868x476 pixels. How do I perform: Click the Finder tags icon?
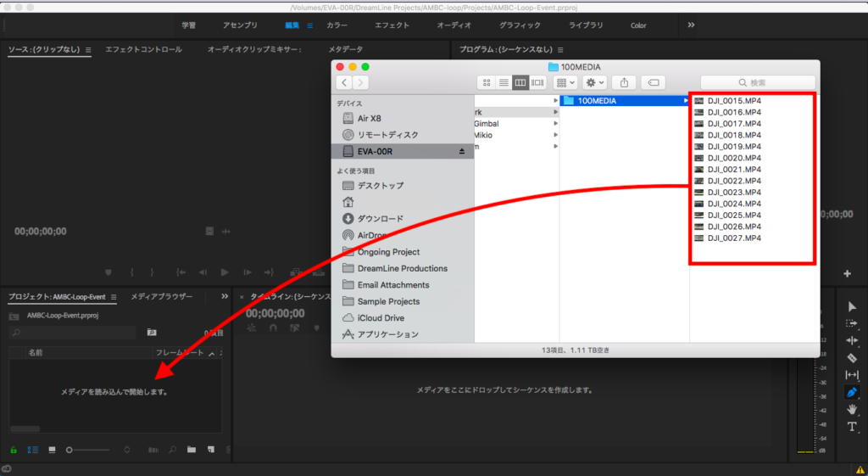[654, 82]
